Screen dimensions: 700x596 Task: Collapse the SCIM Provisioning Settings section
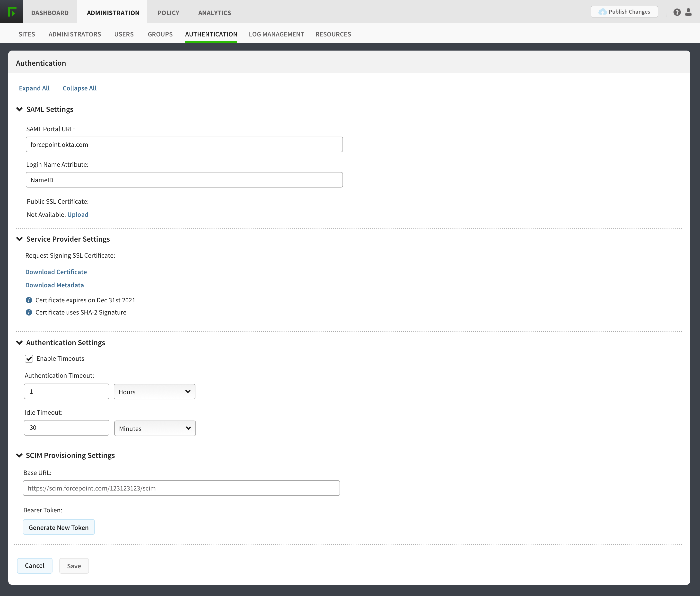coord(19,456)
